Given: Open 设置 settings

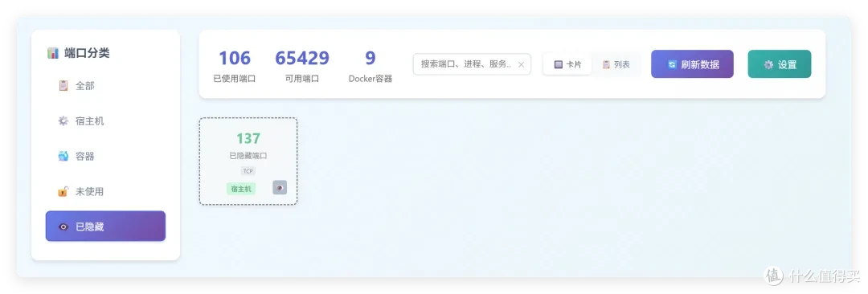Looking at the screenshot, I should (x=780, y=64).
